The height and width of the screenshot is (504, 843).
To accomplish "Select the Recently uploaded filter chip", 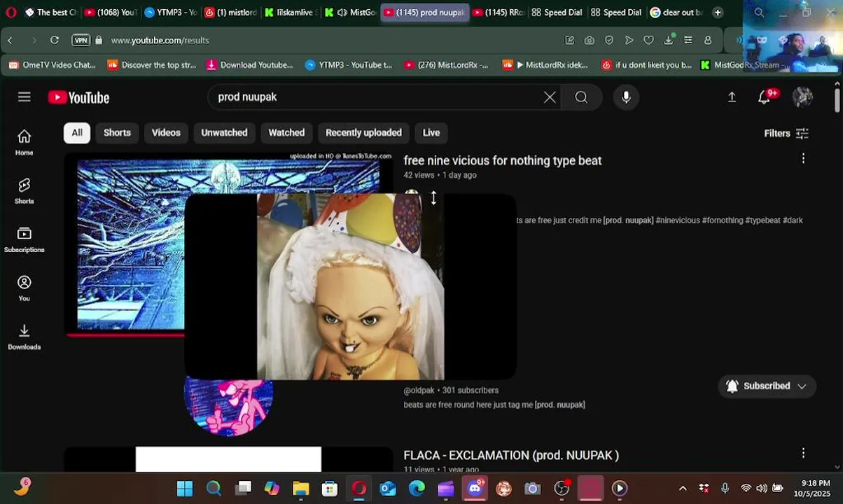I will 363,133.
